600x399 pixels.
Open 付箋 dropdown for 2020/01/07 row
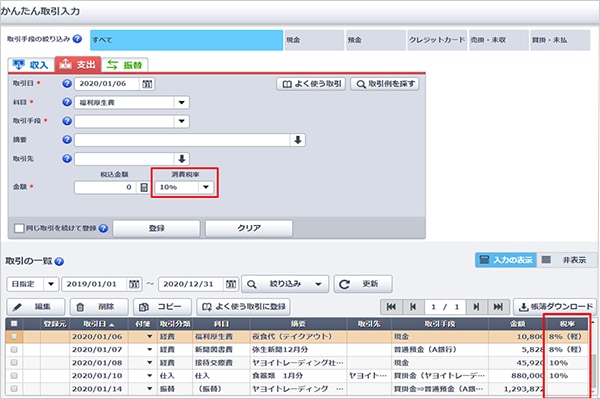pyautogui.click(x=149, y=350)
